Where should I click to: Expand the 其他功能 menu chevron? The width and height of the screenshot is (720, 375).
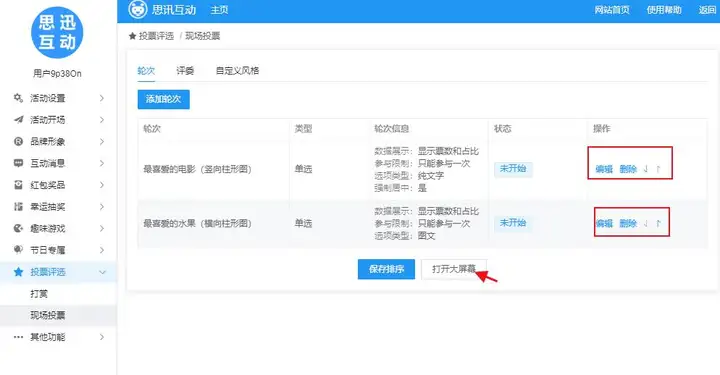pos(102,337)
